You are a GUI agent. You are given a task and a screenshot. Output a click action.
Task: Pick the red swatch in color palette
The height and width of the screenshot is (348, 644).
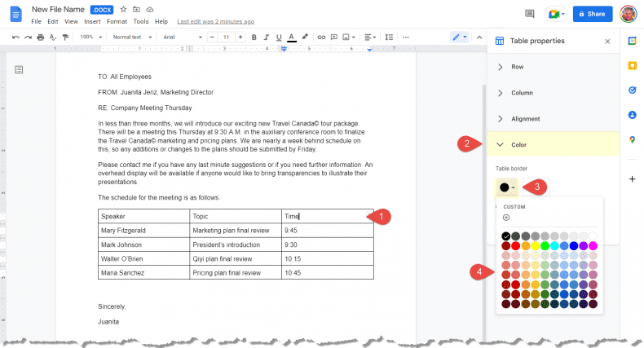[x=516, y=245]
